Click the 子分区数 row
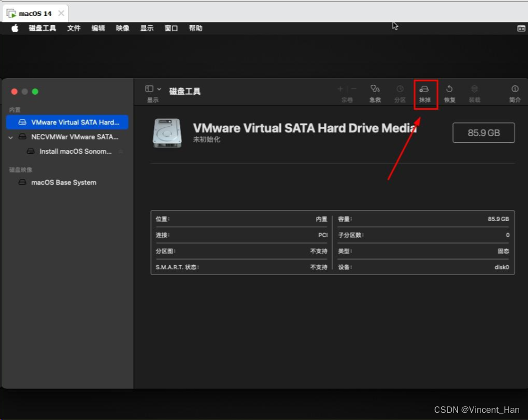Screen dimensions: 528x420 click(424, 235)
